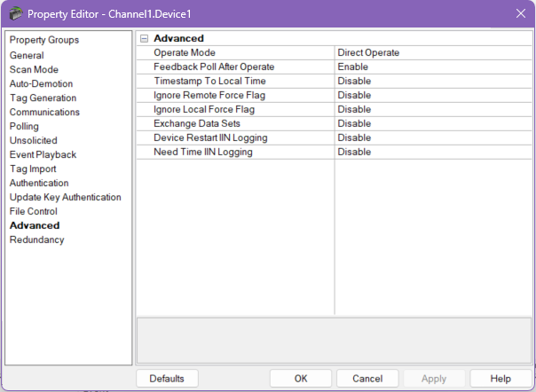This screenshot has width=536, height=392.
Task: Toggle Exchange Data Sets value
Action: point(434,124)
